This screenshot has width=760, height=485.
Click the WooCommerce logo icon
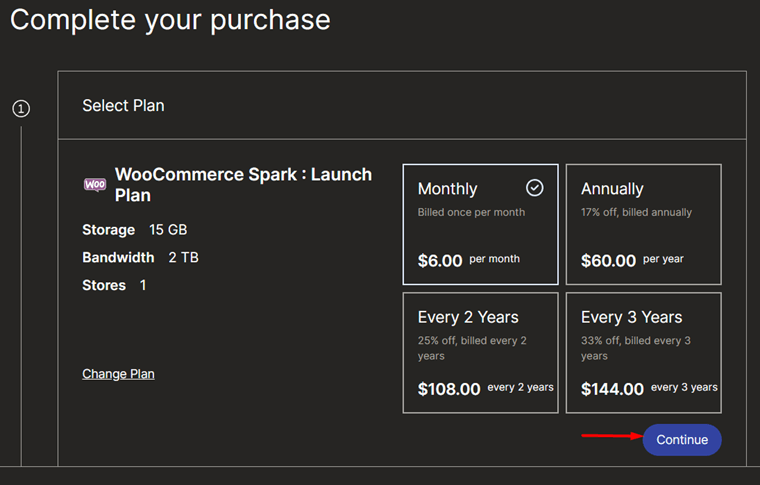click(95, 185)
